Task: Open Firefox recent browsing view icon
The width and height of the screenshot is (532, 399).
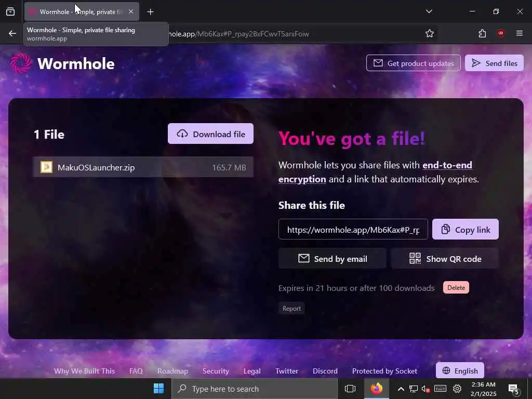Action: coord(10,12)
